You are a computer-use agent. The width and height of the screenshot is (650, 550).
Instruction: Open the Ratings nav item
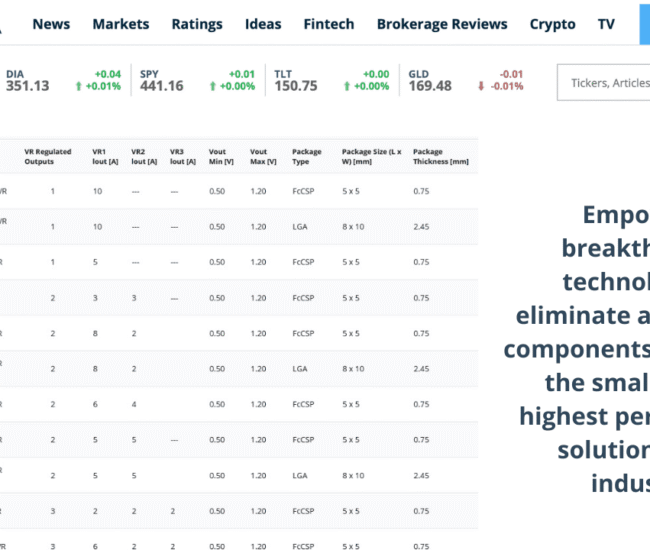[x=197, y=24]
